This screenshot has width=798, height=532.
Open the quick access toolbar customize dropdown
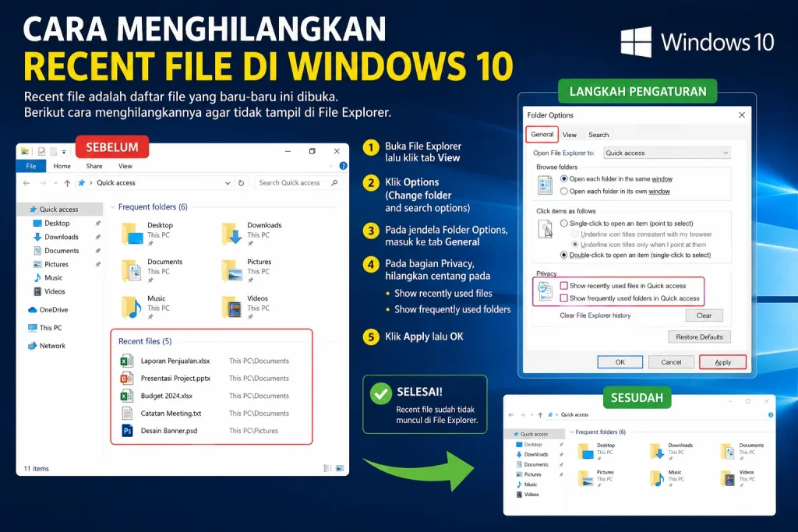tap(64, 152)
